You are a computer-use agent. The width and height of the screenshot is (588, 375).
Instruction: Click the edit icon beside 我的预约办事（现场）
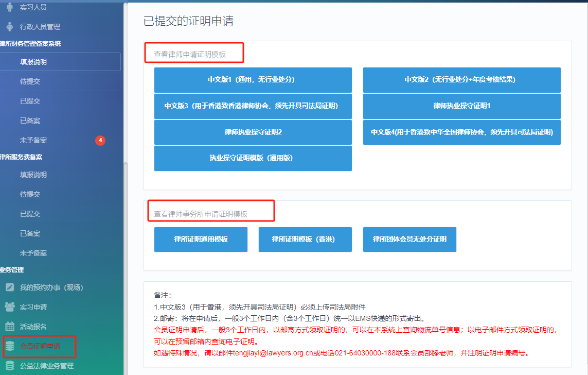point(9,287)
